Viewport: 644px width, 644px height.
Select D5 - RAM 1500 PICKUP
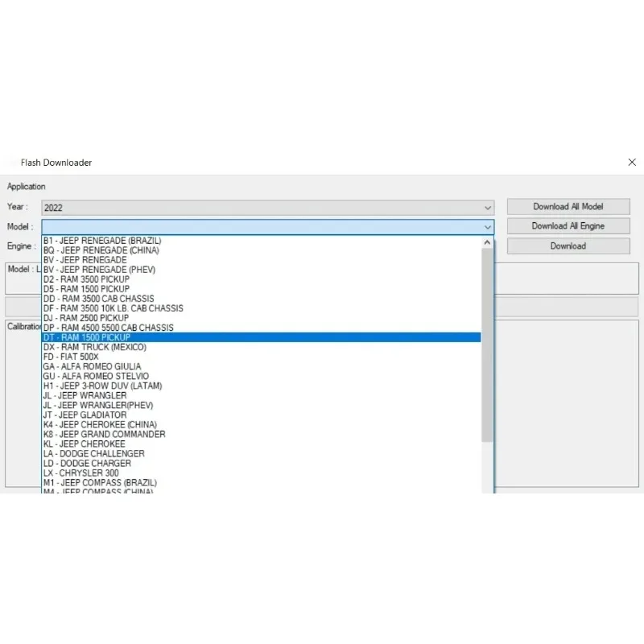pos(261,289)
